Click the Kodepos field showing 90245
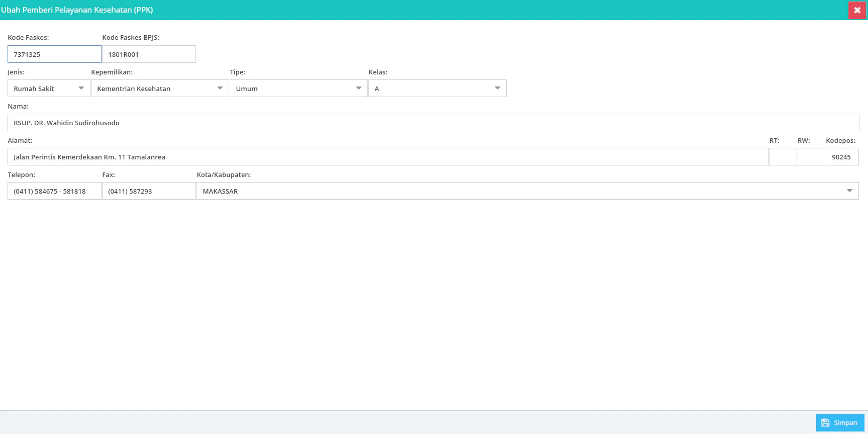 [842, 157]
